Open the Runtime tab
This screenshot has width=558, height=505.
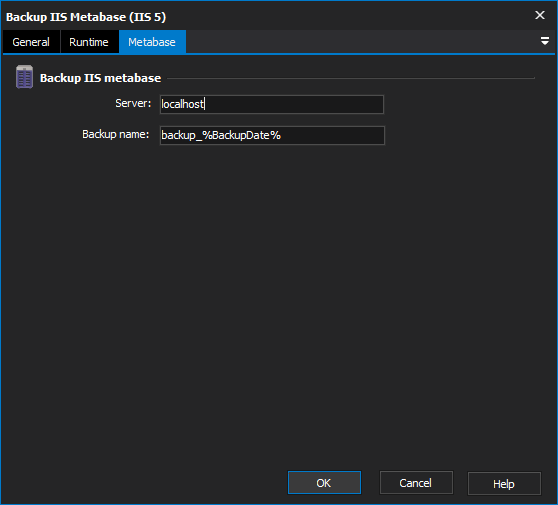[x=89, y=42]
